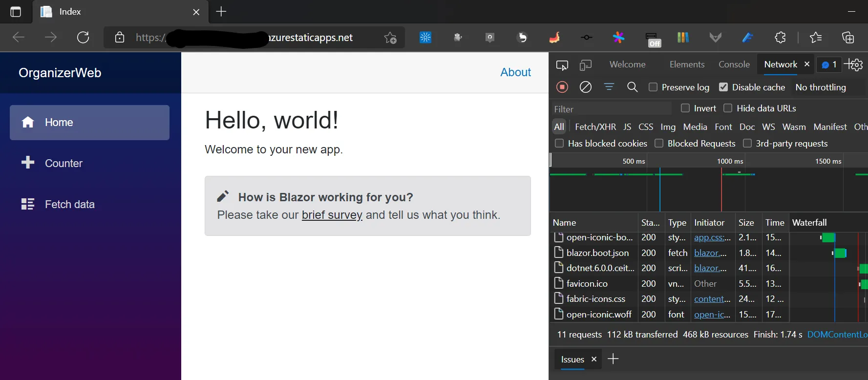Reload the page
Image resolution: width=868 pixels, height=380 pixels.
[x=83, y=38]
